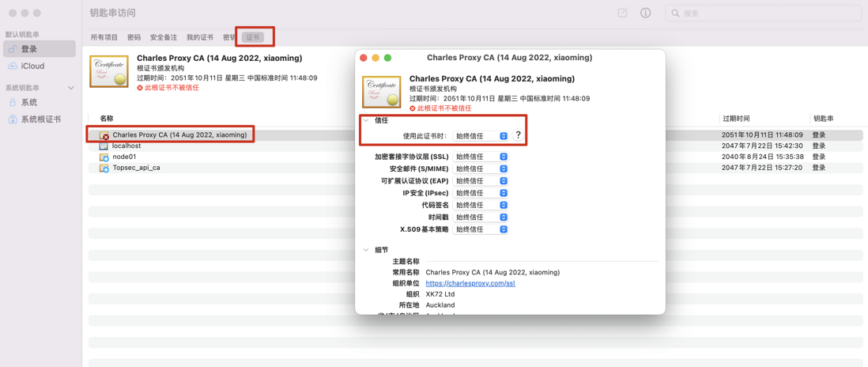Click the XK72 Ltd organization value
This screenshot has height=367, width=868.
pyautogui.click(x=440, y=294)
